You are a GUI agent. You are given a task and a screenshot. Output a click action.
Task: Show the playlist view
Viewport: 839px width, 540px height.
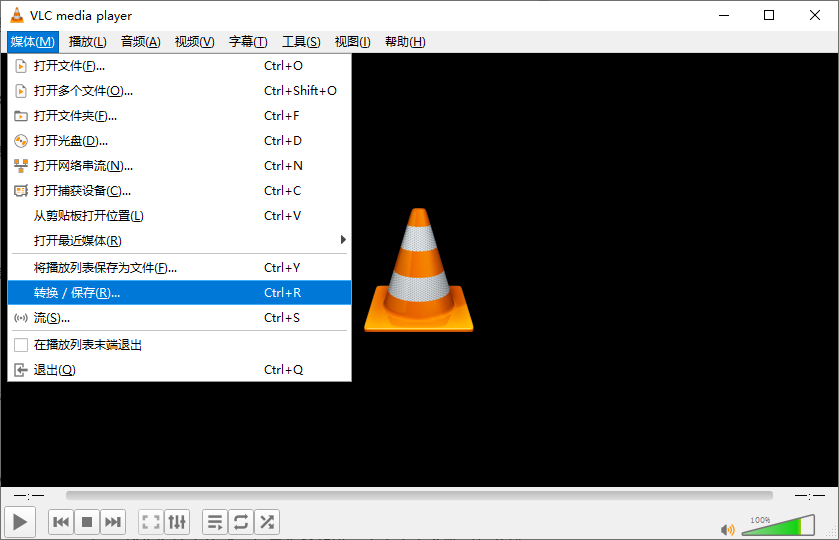click(x=215, y=522)
